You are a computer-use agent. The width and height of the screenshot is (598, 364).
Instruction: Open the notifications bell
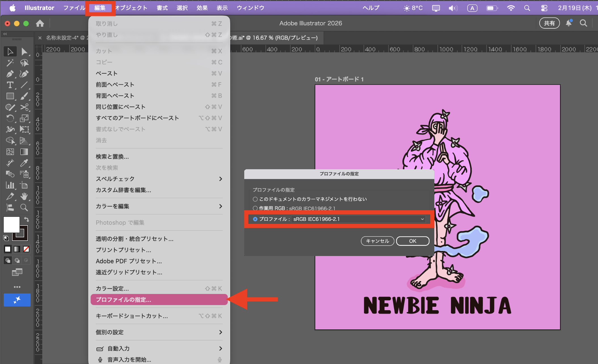568,23
